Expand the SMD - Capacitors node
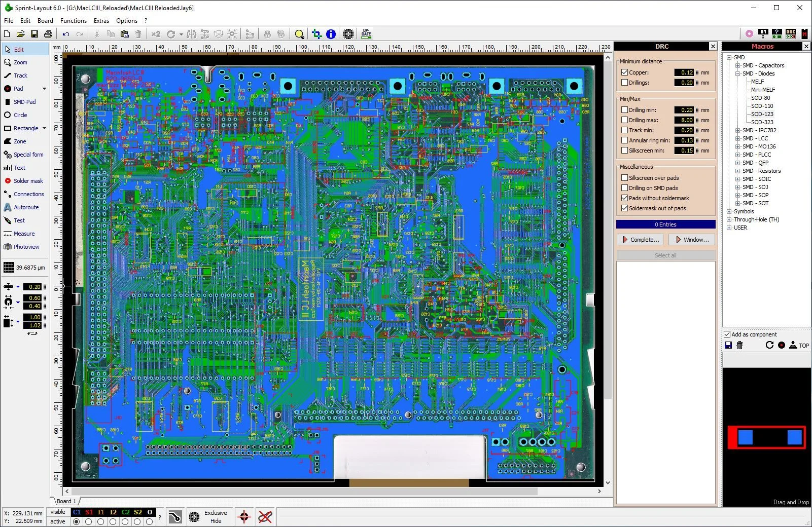 (738, 65)
